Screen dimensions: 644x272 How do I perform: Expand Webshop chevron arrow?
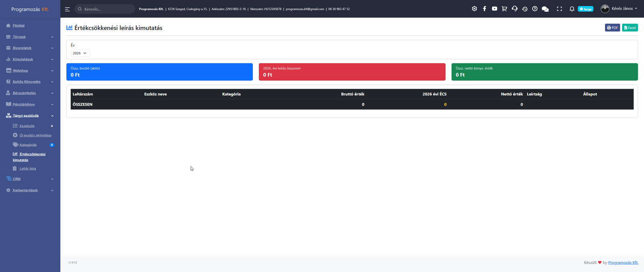click(52, 71)
